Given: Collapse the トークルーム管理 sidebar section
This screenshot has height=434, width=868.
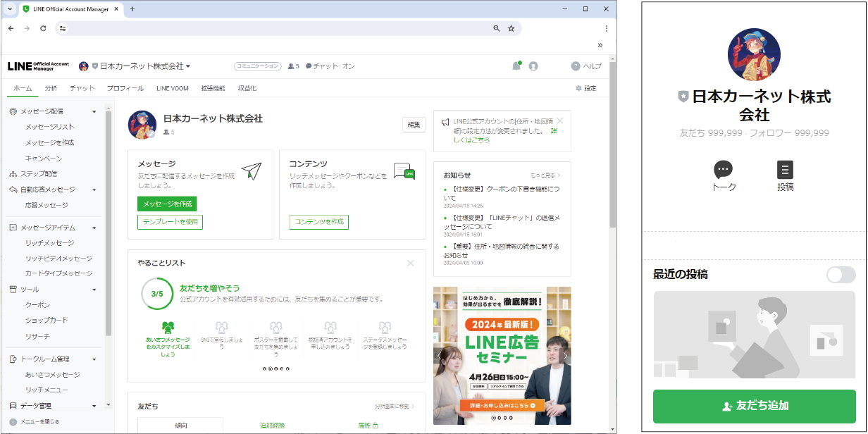Looking at the screenshot, I should [94, 359].
